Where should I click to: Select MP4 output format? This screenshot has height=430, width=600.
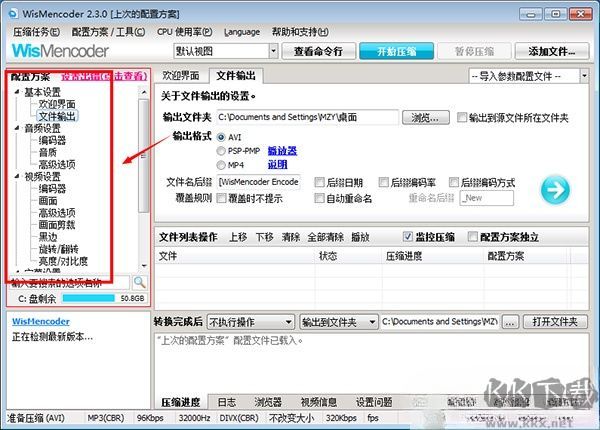(221, 165)
